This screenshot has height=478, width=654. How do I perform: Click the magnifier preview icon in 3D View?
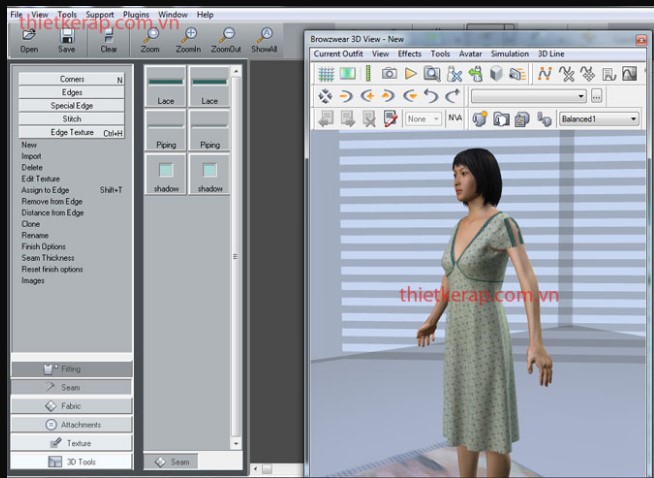click(x=432, y=74)
